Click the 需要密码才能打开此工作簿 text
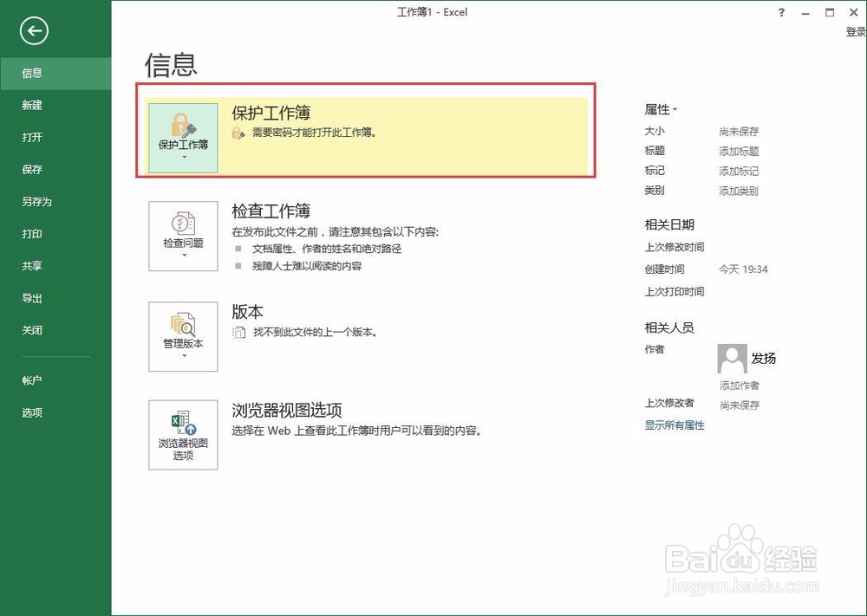 [x=315, y=133]
